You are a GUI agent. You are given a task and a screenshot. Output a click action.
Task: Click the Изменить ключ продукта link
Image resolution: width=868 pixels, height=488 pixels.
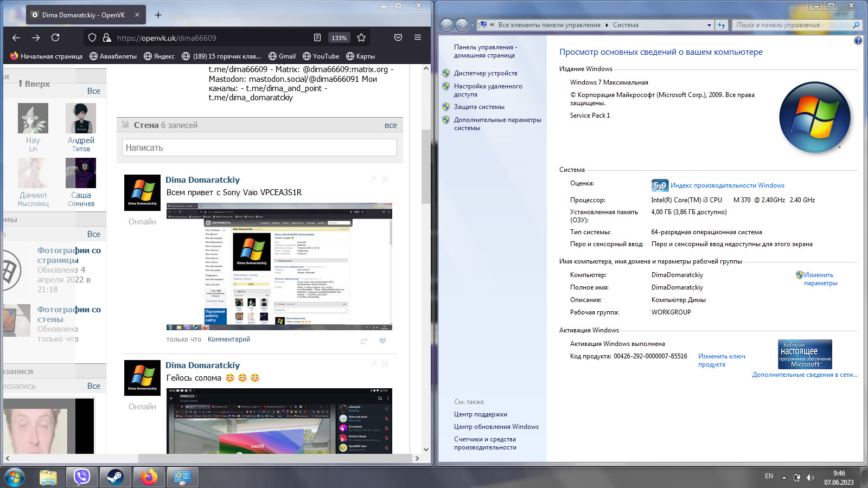click(x=721, y=360)
